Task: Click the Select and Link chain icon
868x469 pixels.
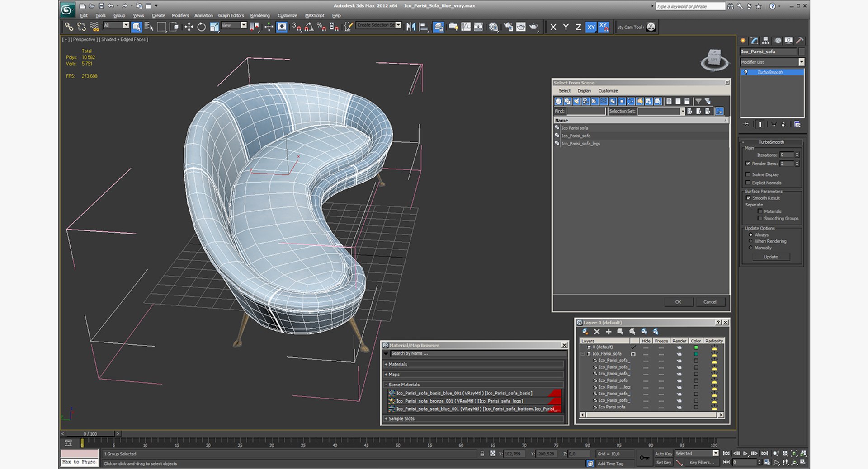Action: [69, 27]
